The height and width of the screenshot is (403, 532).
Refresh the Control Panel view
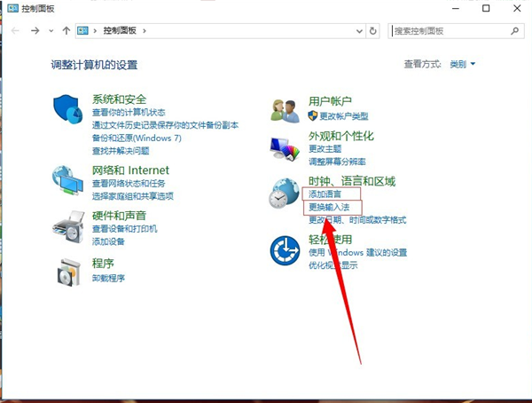(x=373, y=31)
